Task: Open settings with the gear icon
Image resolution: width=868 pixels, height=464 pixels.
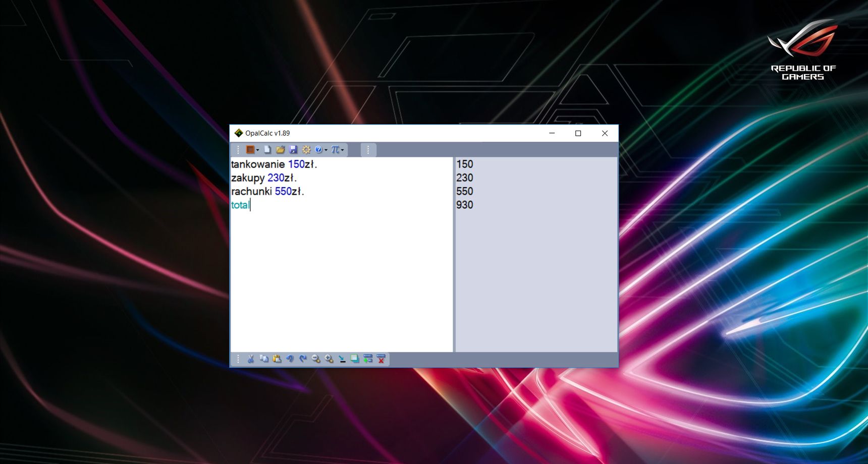Action: pos(306,150)
